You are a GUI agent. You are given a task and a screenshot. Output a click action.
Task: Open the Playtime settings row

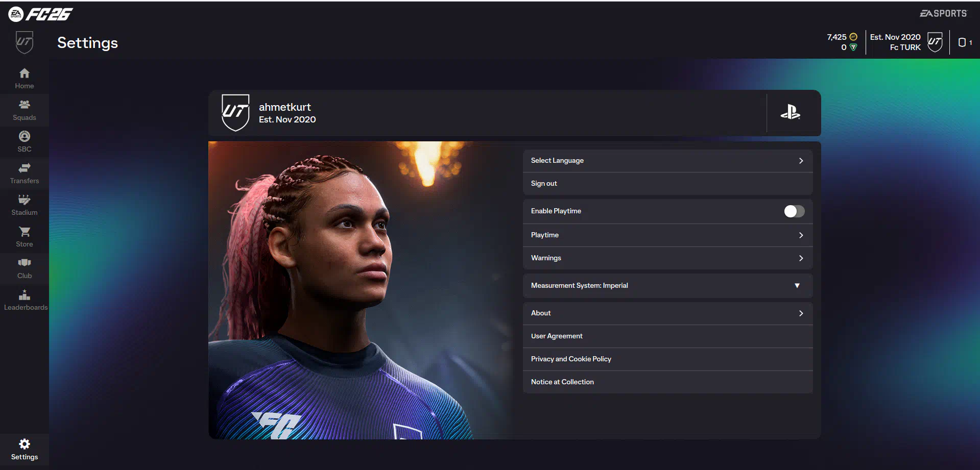(x=667, y=235)
